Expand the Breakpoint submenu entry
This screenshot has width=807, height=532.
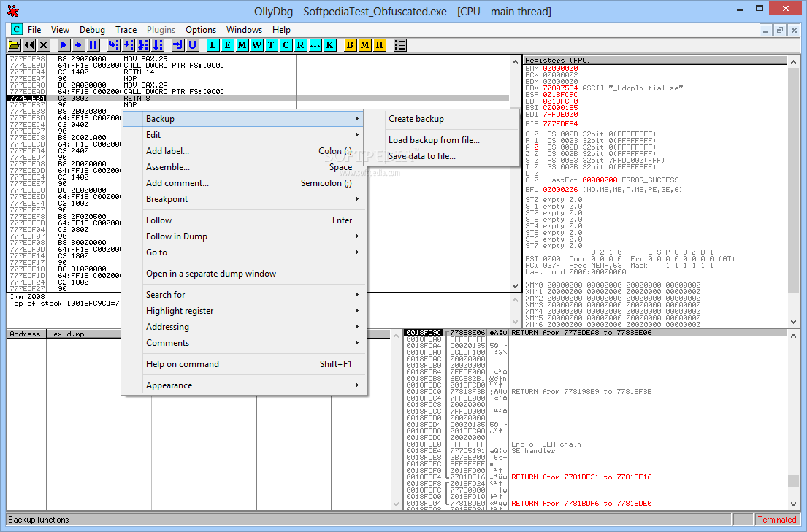(x=243, y=199)
